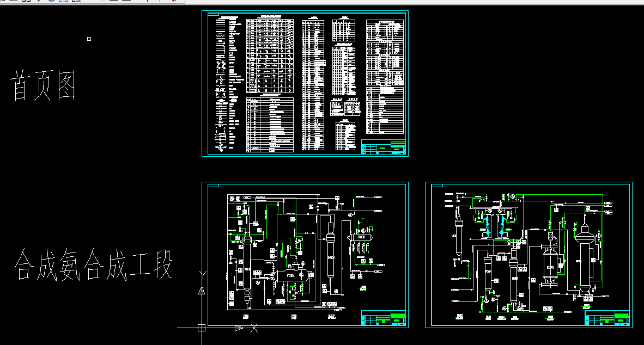Viewport: 644px width, 345px height.
Task: Select the pump symbol below middle column in first sheet
Action: pos(336,291)
